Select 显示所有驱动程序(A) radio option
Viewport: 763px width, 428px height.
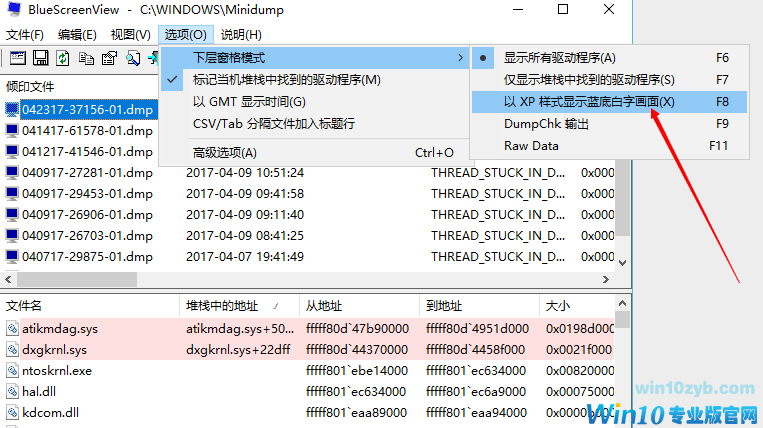pos(609,58)
